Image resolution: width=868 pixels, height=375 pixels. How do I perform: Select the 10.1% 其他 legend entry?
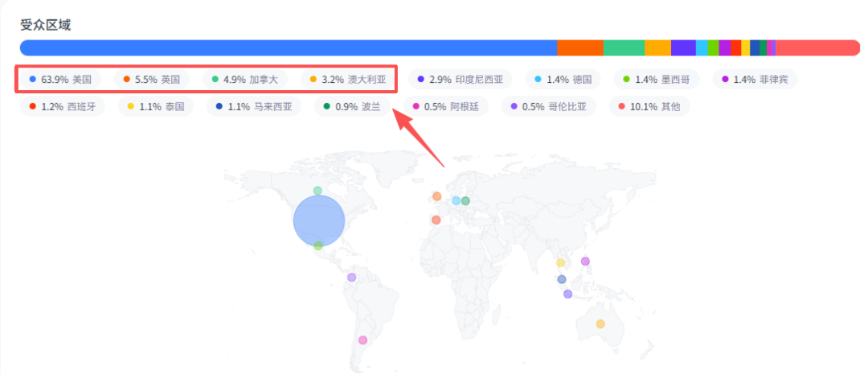[x=649, y=107]
